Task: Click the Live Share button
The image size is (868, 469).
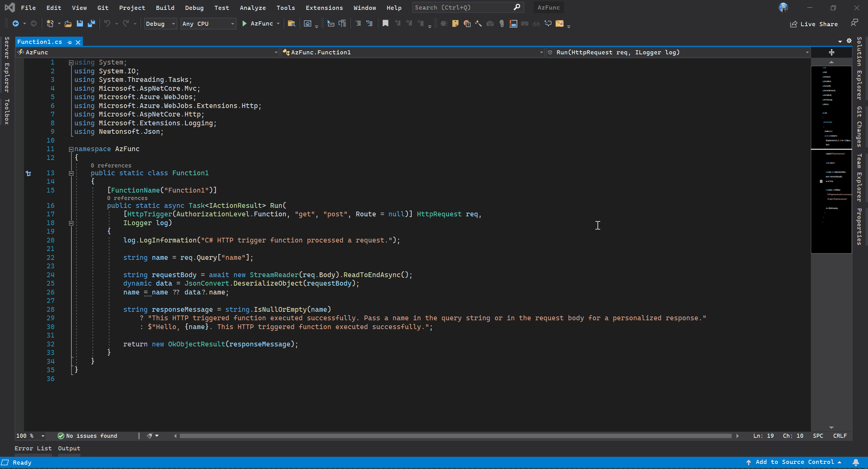Action: click(x=814, y=24)
